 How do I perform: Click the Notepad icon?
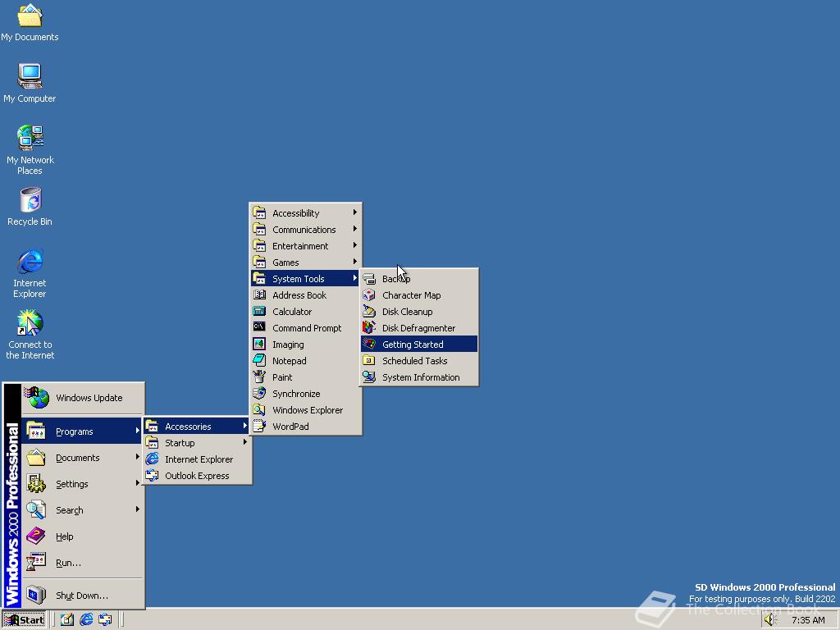(x=259, y=361)
